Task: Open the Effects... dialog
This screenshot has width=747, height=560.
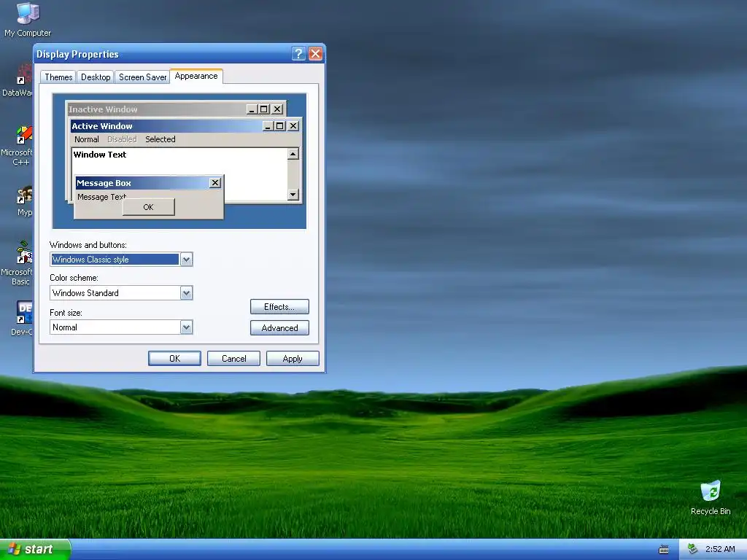Action: pos(279,307)
